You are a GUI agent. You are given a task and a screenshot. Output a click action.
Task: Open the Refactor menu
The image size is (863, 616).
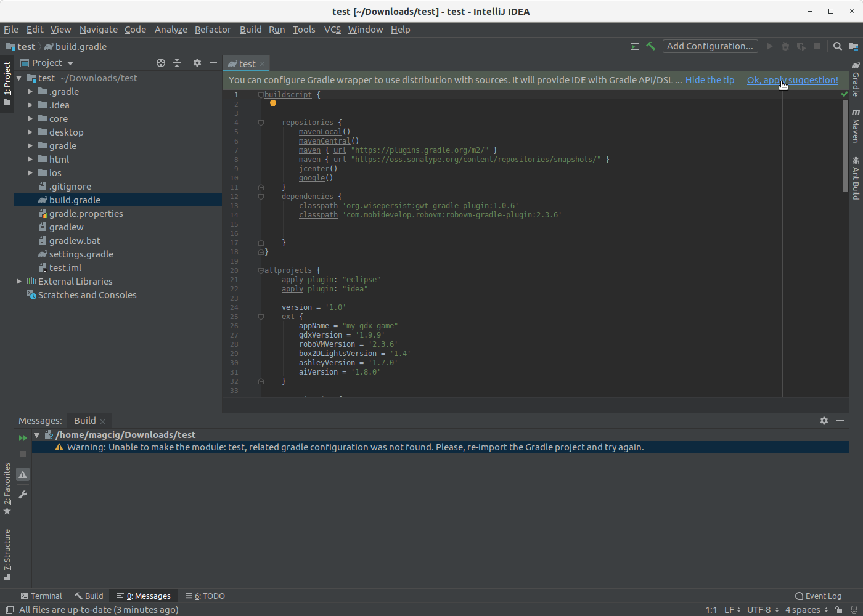[x=213, y=30]
